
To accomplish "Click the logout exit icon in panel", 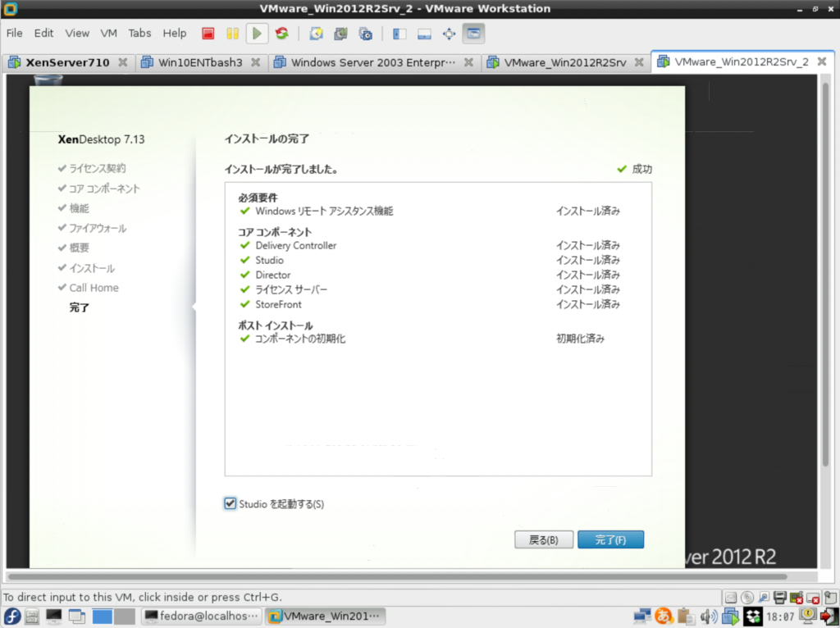I will (829, 617).
